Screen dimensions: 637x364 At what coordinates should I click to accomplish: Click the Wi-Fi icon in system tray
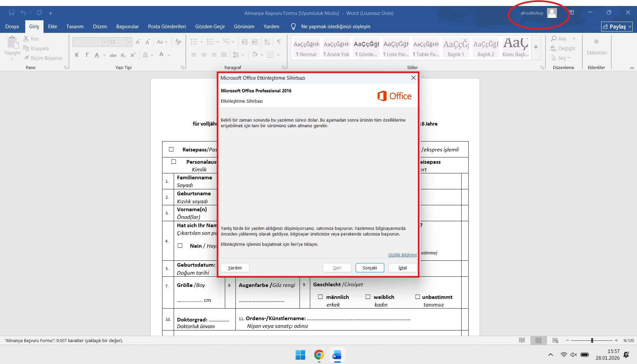564,355
